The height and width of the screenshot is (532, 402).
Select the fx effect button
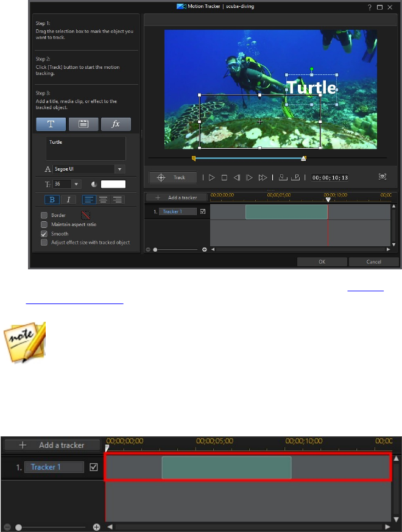tap(116, 124)
